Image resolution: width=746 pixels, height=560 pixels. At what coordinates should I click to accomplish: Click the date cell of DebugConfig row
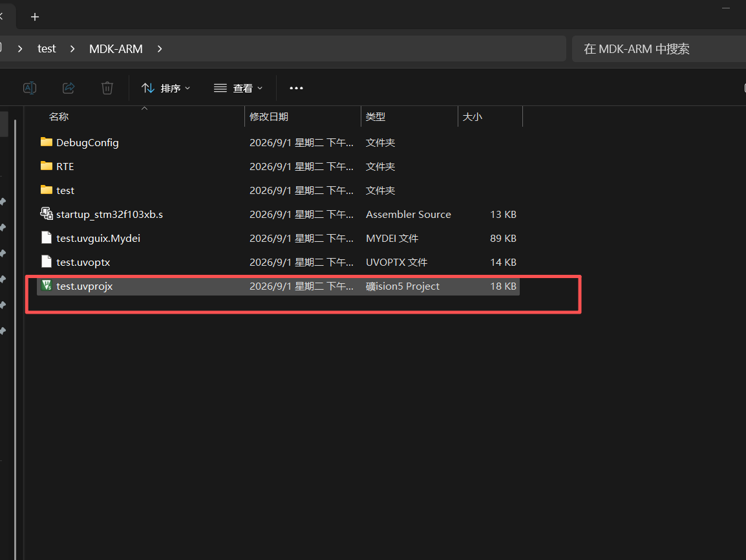(301, 143)
